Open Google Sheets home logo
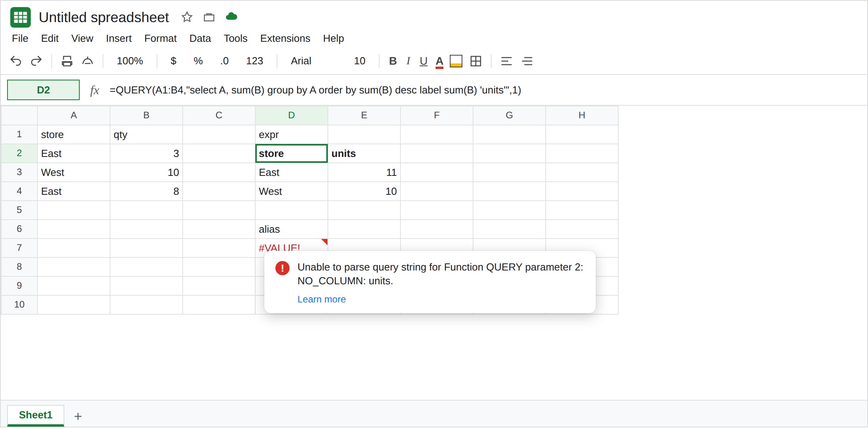The image size is (868, 429). tap(21, 17)
